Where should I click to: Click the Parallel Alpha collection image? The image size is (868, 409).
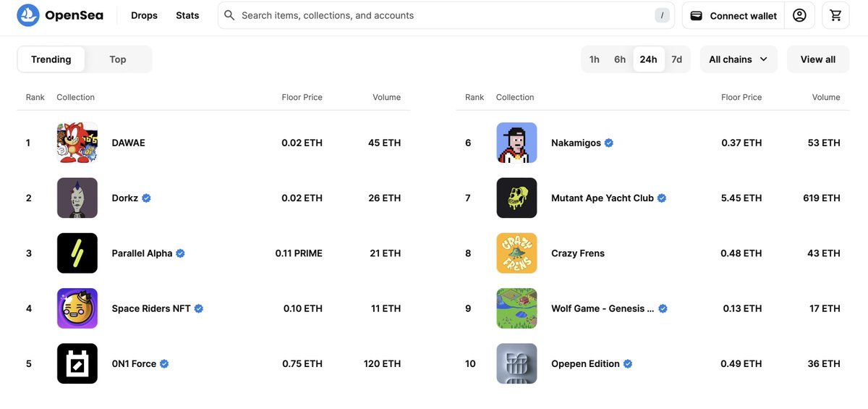pyautogui.click(x=77, y=253)
